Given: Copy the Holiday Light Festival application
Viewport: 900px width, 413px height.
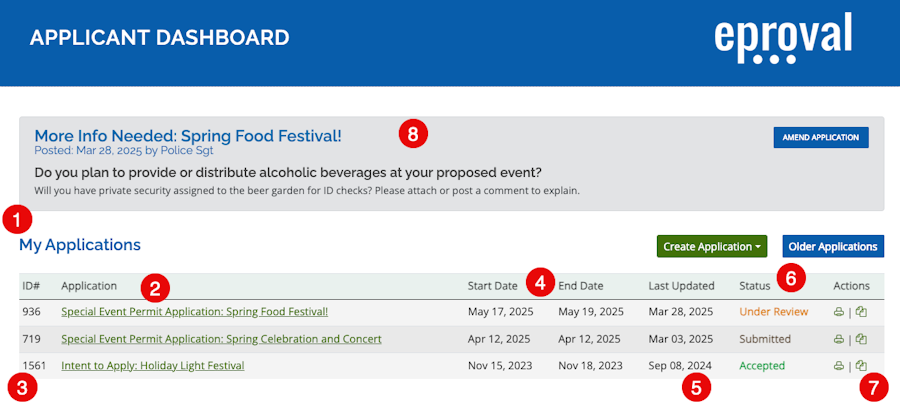Looking at the screenshot, I should [860, 365].
